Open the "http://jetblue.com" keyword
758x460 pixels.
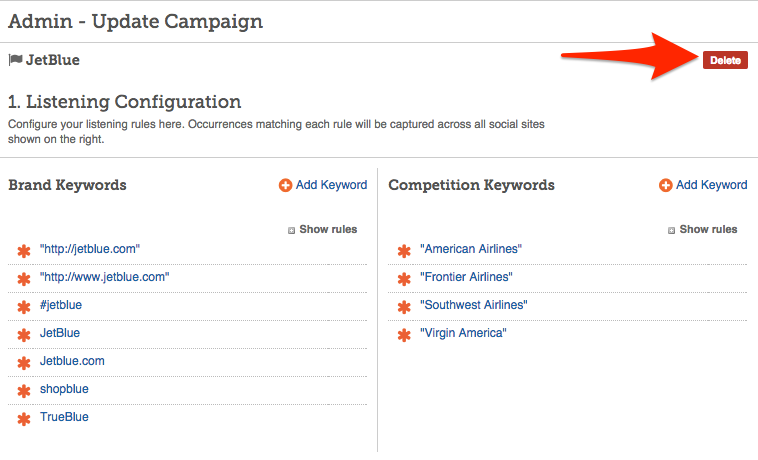90,249
